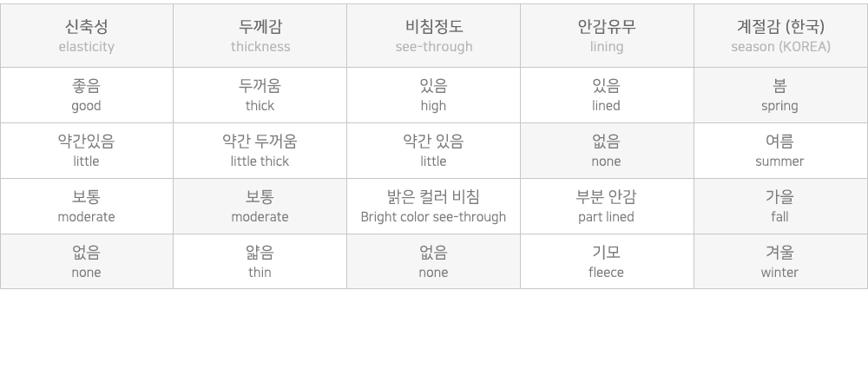Select the 'thick' thickness cell
Screen dimensions: 868x376
point(260,96)
